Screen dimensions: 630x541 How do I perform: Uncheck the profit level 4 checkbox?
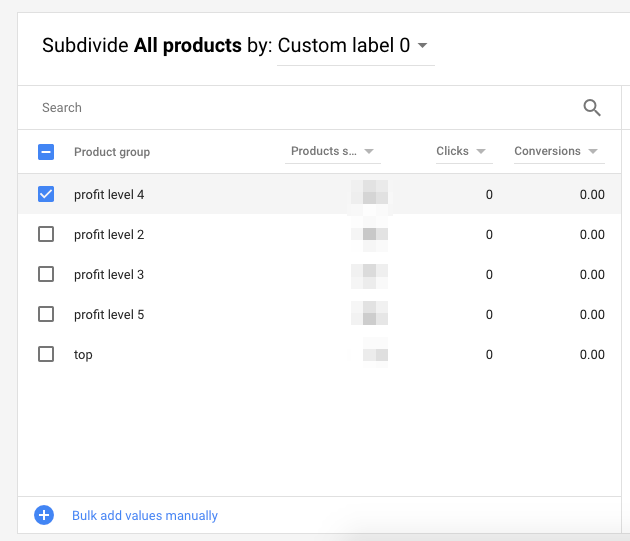(x=46, y=194)
